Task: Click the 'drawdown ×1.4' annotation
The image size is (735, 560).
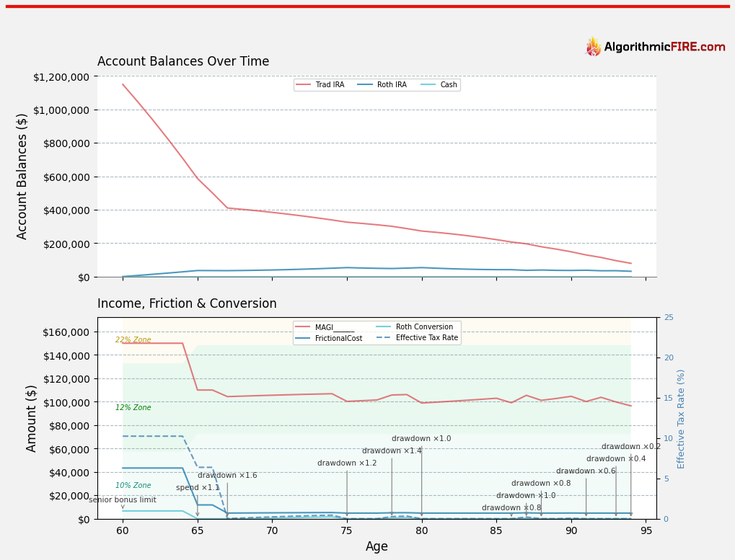Action: pyautogui.click(x=392, y=451)
